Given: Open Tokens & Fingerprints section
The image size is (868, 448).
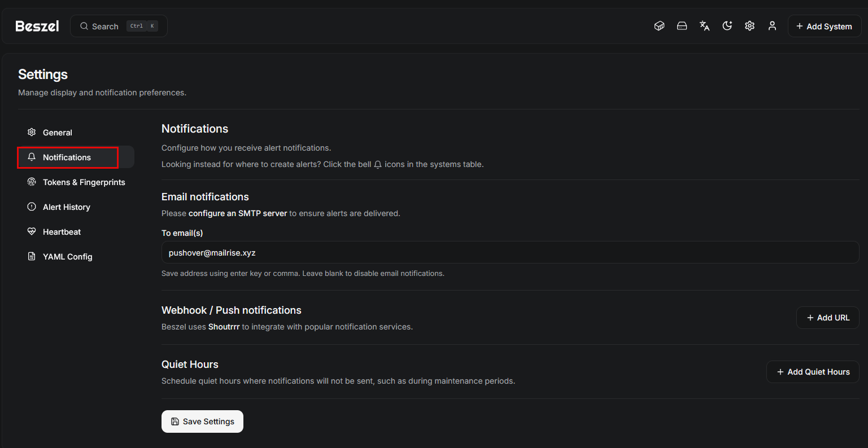Looking at the screenshot, I should coord(84,182).
